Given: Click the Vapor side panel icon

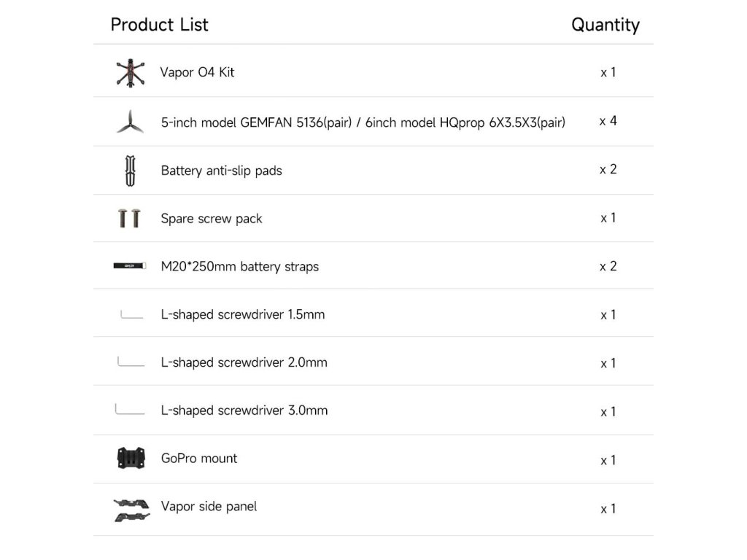Looking at the screenshot, I should (x=131, y=508).
